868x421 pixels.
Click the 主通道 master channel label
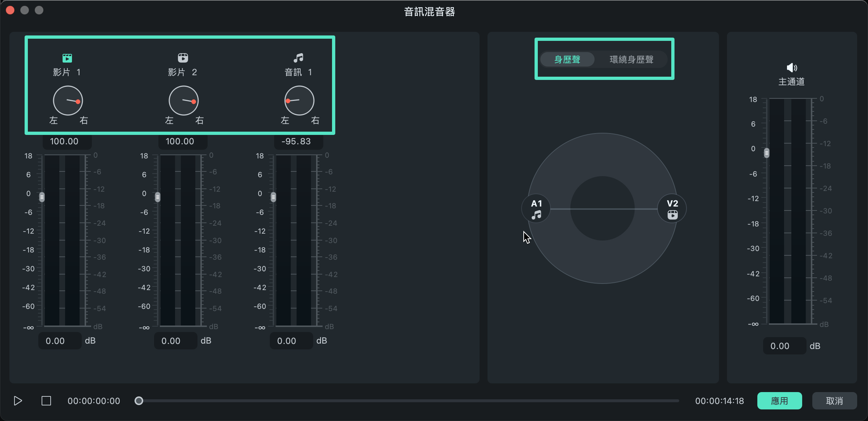coord(792,82)
